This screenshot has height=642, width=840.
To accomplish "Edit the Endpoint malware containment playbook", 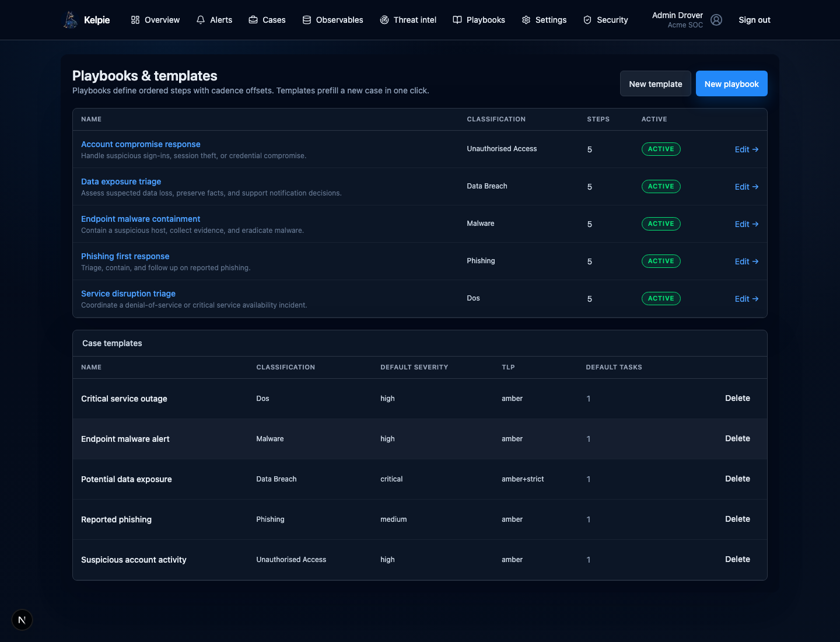I will [747, 224].
